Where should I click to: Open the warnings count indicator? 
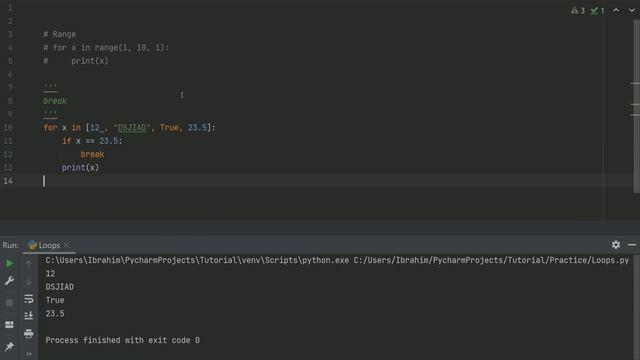point(578,11)
